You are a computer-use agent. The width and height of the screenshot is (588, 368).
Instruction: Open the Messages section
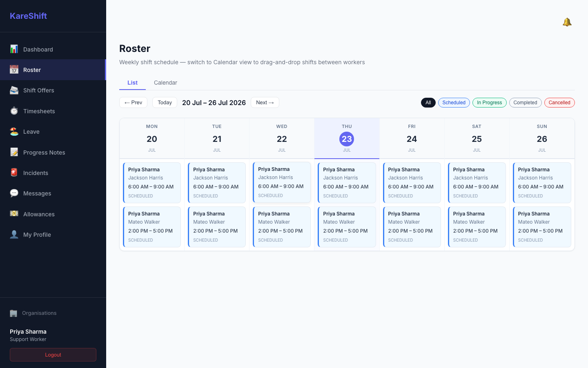coord(53,193)
